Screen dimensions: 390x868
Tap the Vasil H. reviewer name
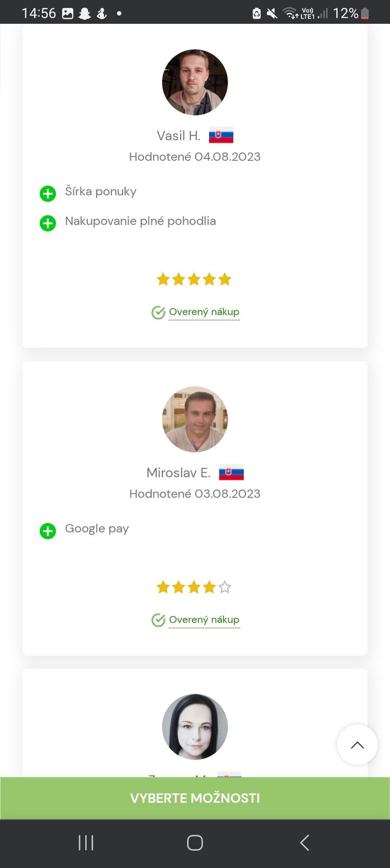coord(179,136)
